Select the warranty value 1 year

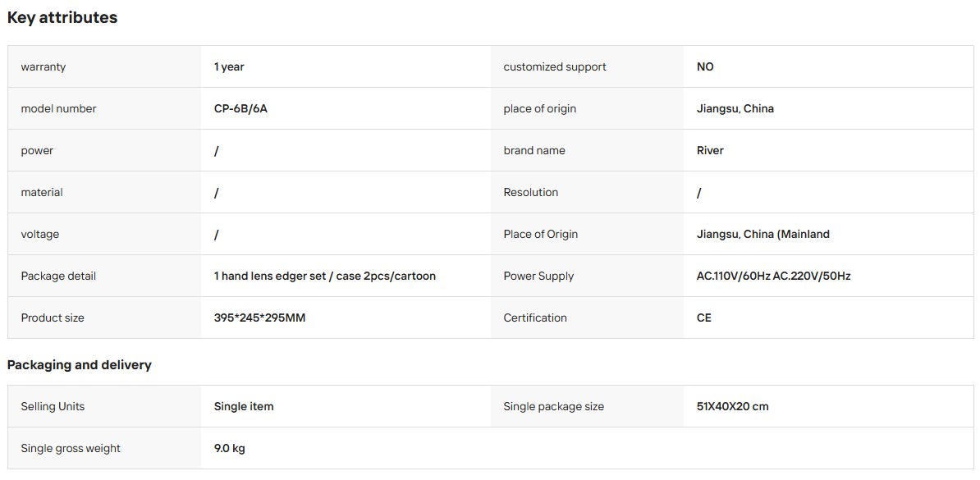tap(229, 67)
